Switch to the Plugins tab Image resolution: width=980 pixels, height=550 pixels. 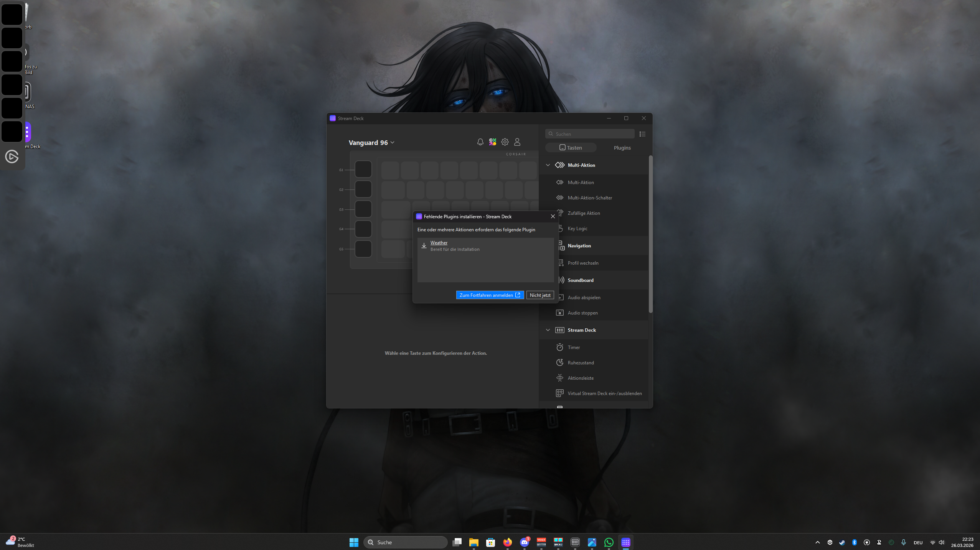622,148
